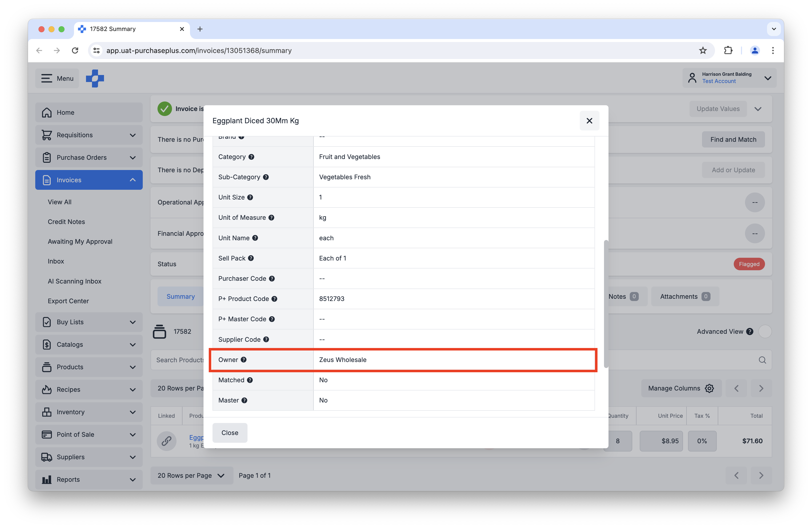
Task: Click the Category help question-mark icon
Action: 251,157
